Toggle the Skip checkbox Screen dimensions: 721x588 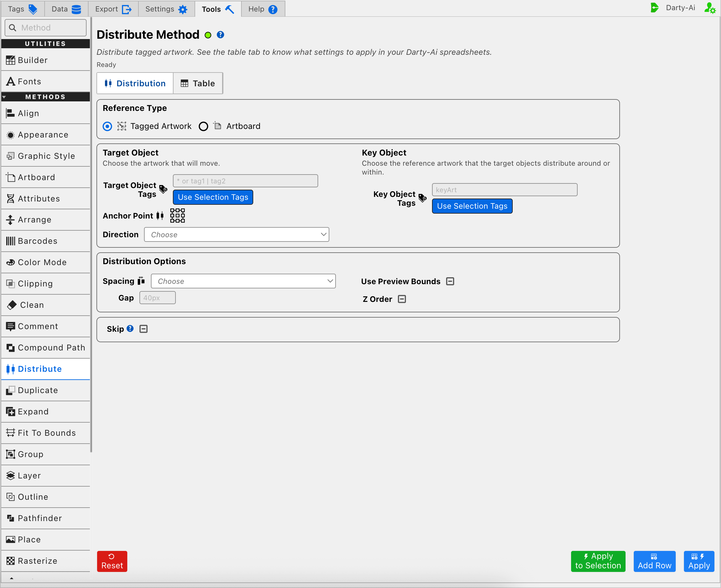[144, 329]
